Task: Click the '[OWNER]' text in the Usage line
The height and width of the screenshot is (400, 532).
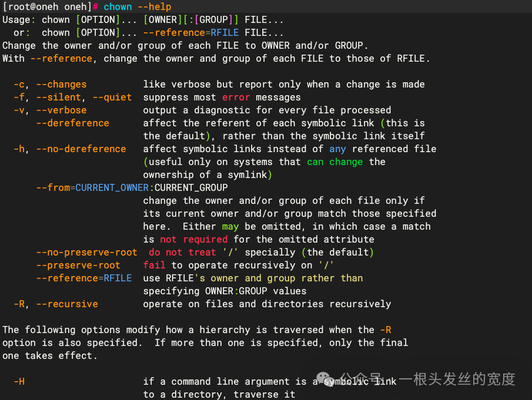Action: pos(163,19)
